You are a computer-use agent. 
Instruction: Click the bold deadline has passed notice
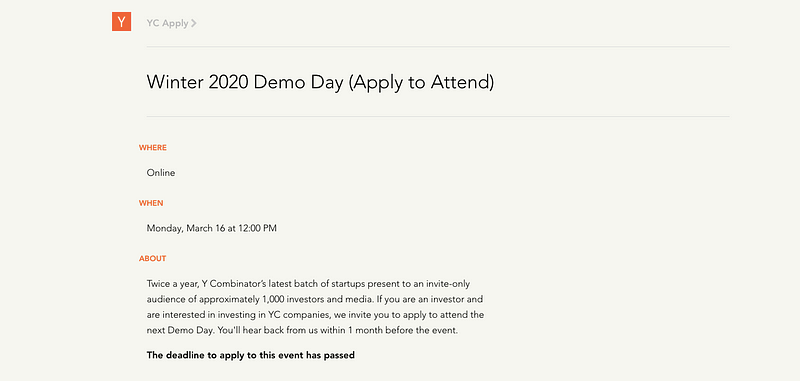(251, 355)
